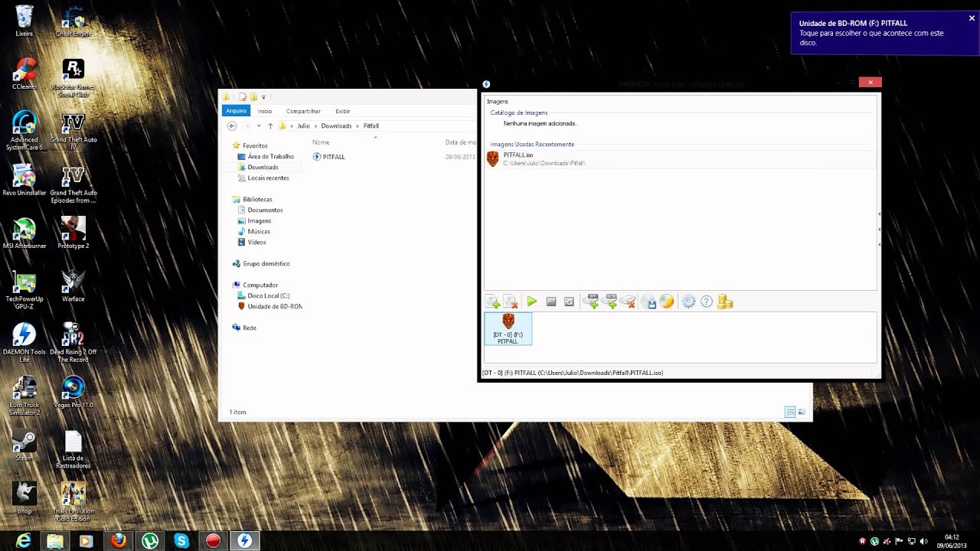The image size is (980, 551).
Task: Open Firefox from the taskbar
Action: [x=118, y=541]
